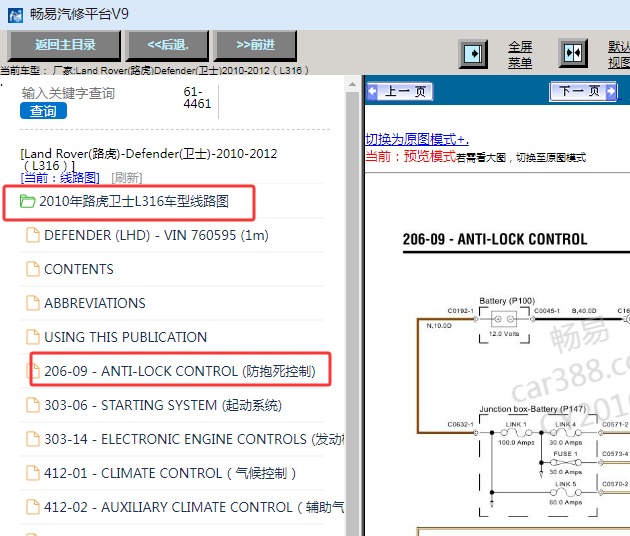The width and height of the screenshot is (630, 536).
Task: Click the LINK 5 60.0 Amps symbol
Action: pyautogui.click(x=566, y=493)
